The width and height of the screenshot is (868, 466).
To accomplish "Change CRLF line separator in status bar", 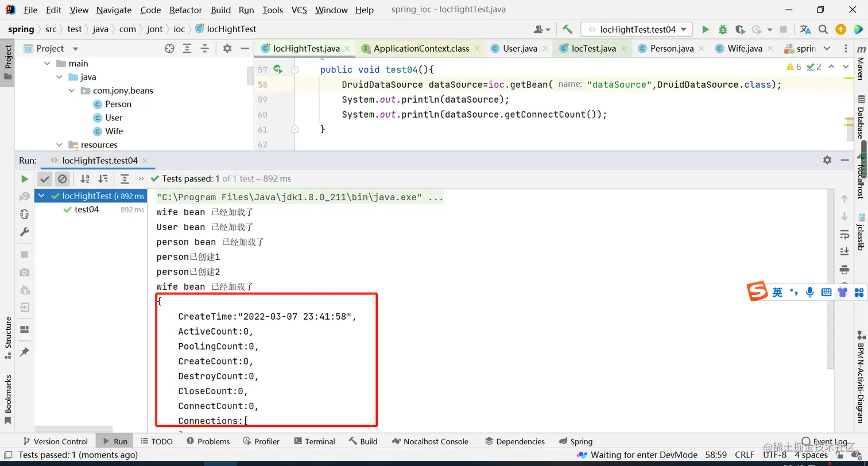I will (x=745, y=455).
